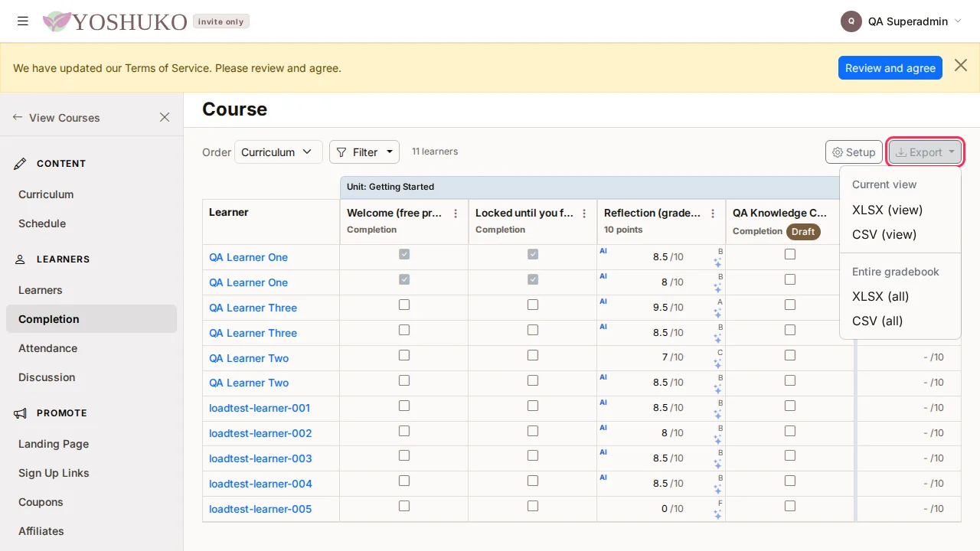The height and width of the screenshot is (551, 980).
Task: Open the Filter dropdown
Action: click(364, 152)
